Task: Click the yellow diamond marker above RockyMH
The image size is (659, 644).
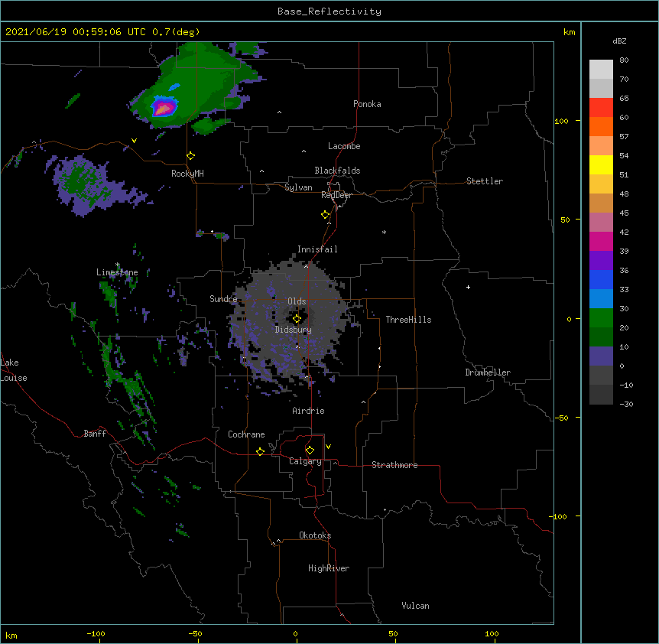Action: coord(190,156)
